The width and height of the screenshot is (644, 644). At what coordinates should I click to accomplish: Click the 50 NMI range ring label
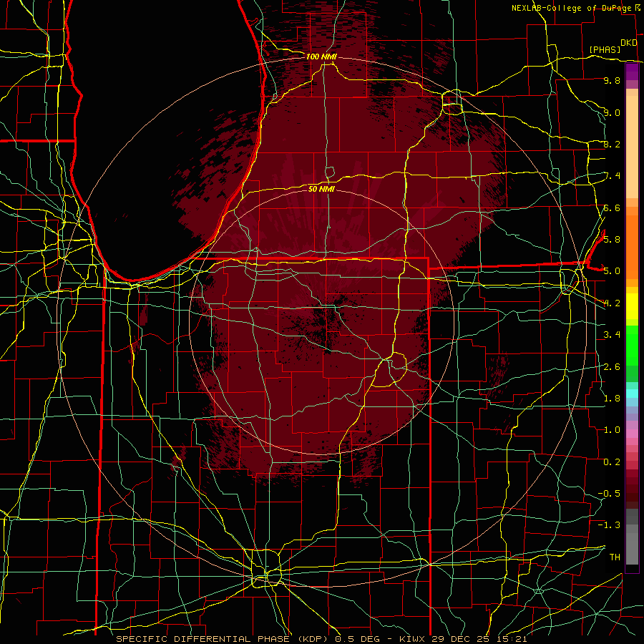click(x=321, y=189)
